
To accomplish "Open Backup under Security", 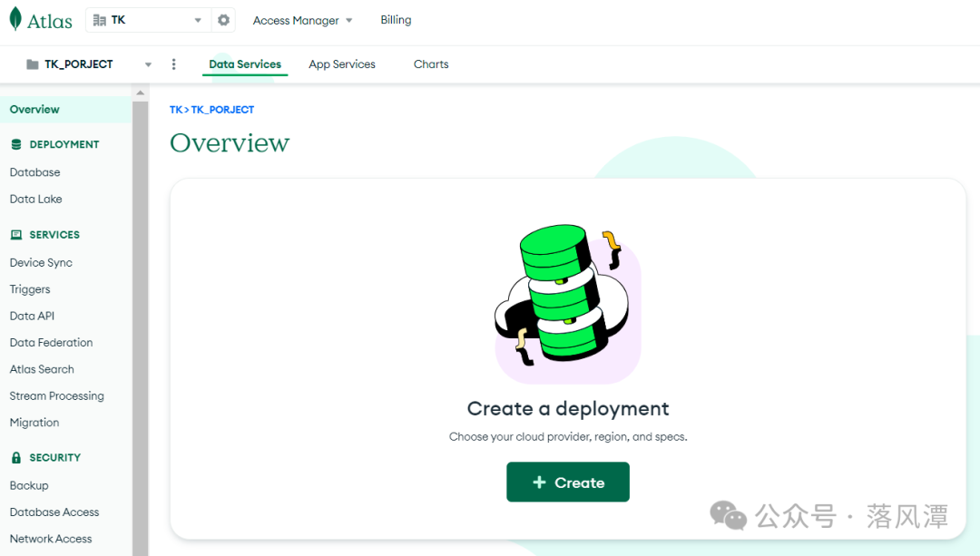I will point(29,486).
